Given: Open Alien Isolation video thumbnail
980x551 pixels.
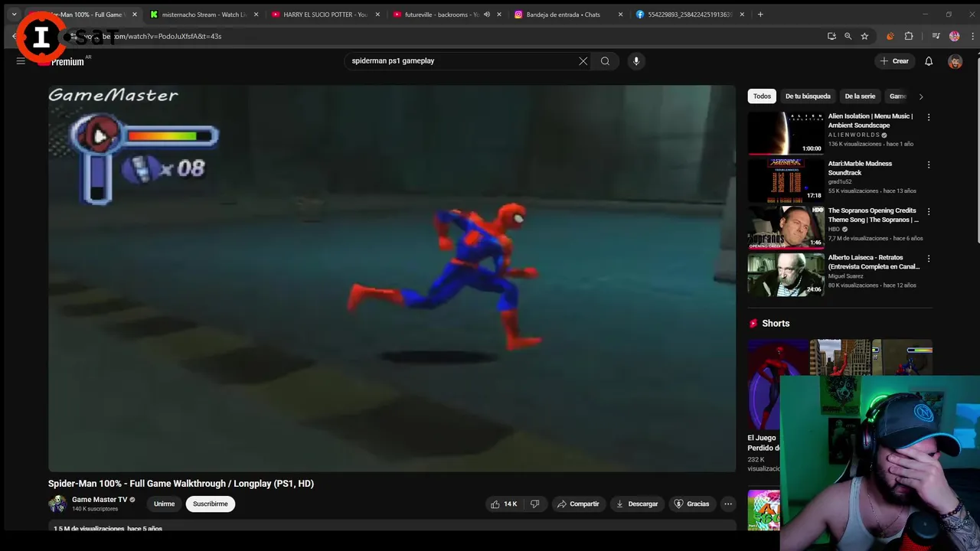Looking at the screenshot, I should click(x=786, y=133).
